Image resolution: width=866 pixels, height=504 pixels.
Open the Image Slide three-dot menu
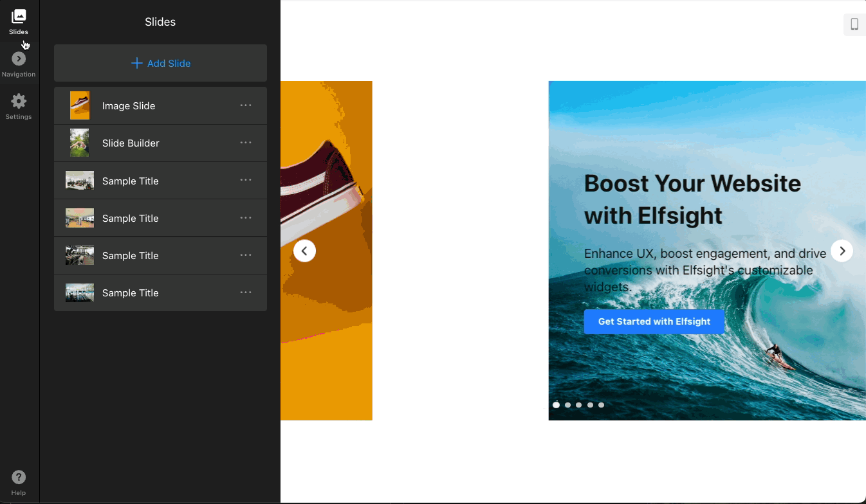coord(246,105)
